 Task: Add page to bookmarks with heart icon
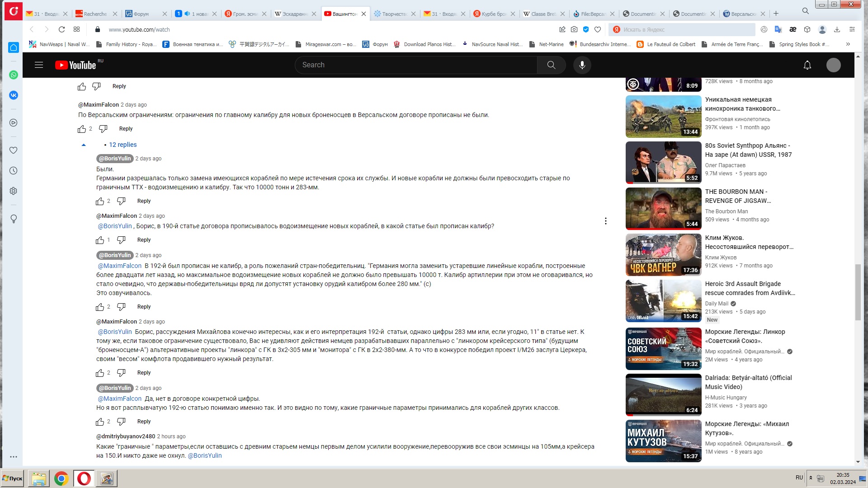(598, 29)
